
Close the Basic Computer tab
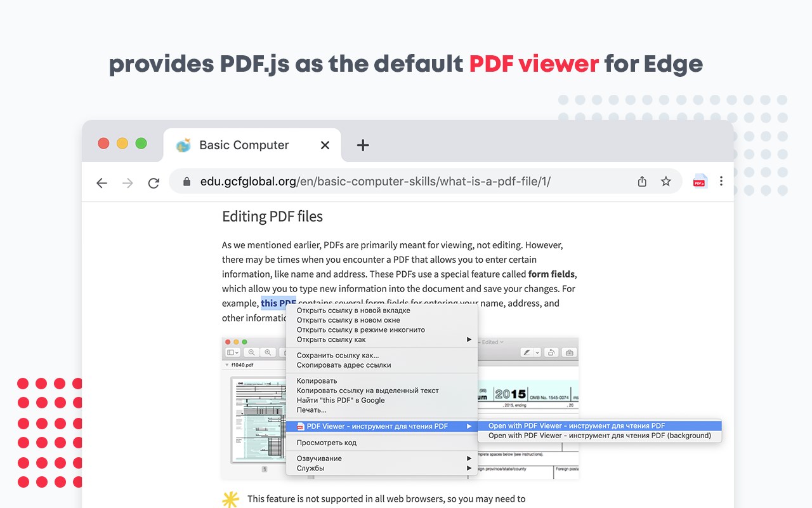click(325, 145)
